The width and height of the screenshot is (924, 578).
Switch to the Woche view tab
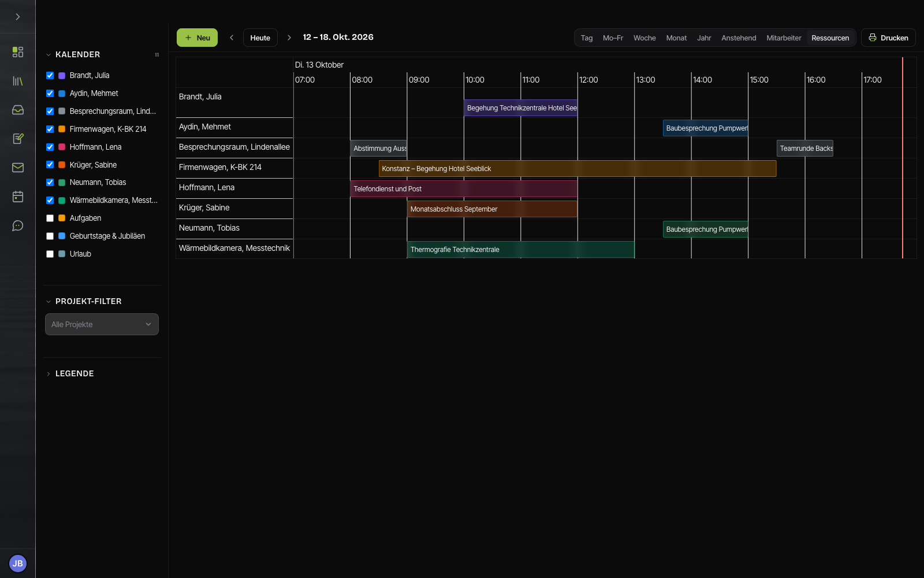click(644, 38)
